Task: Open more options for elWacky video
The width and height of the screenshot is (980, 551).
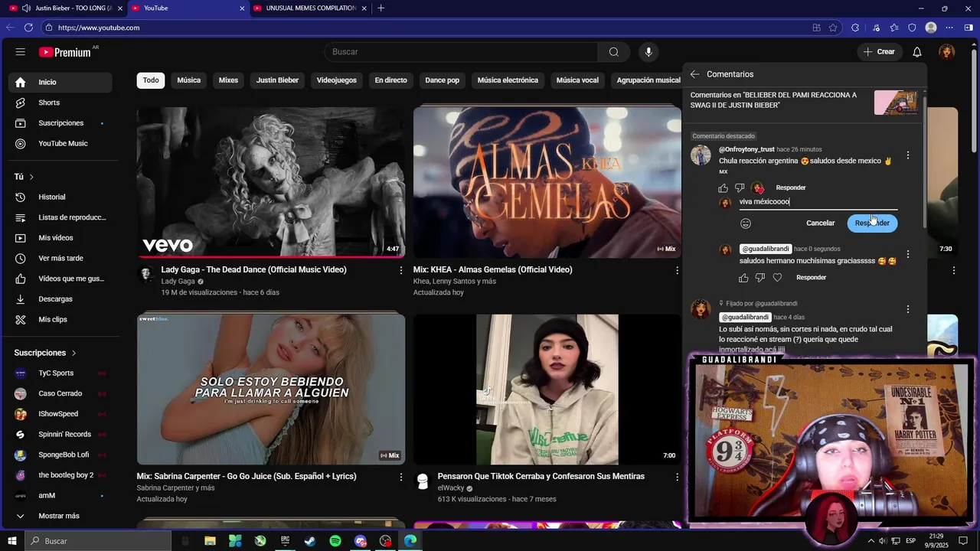Action: (677, 477)
